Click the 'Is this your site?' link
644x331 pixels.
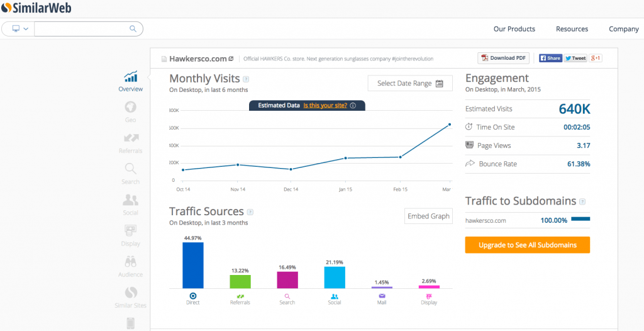325,106
